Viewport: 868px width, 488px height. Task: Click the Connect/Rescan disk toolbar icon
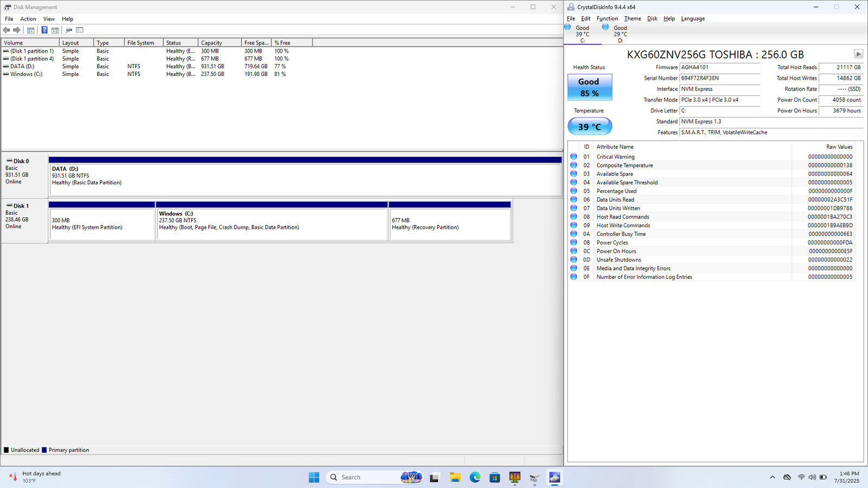pyautogui.click(x=69, y=30)
